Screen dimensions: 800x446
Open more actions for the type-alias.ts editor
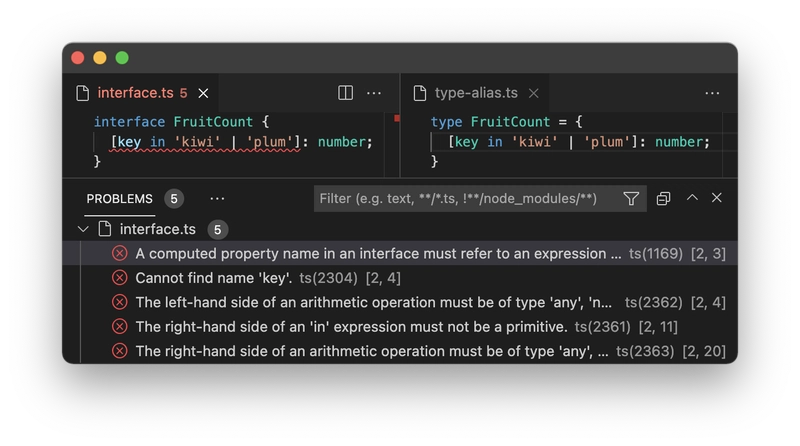pos(712,93)
